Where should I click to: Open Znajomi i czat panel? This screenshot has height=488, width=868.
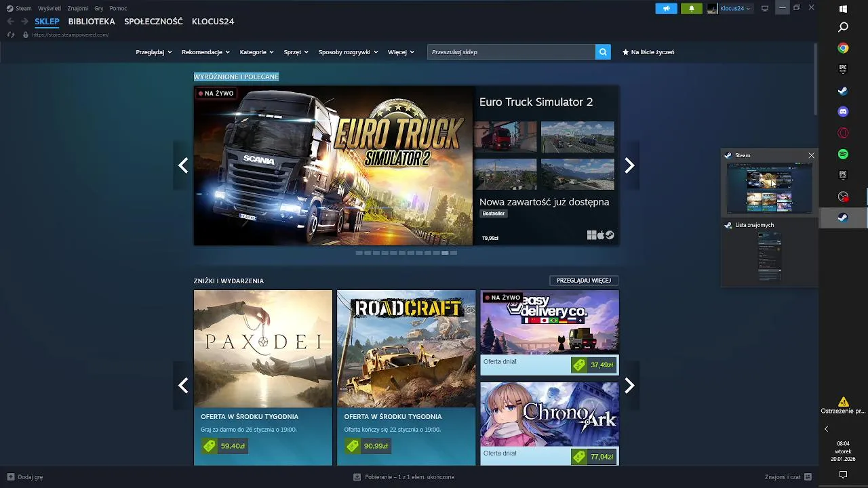point(788,477)
